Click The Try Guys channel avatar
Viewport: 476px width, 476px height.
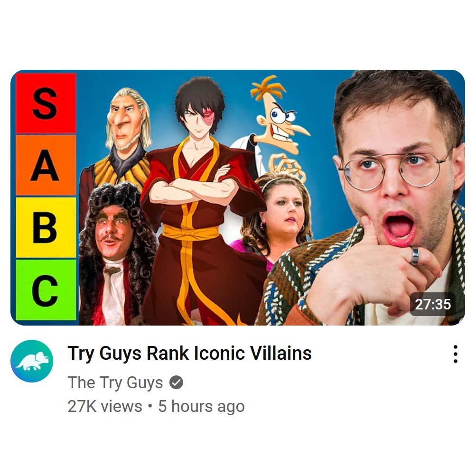coord(32,361)
